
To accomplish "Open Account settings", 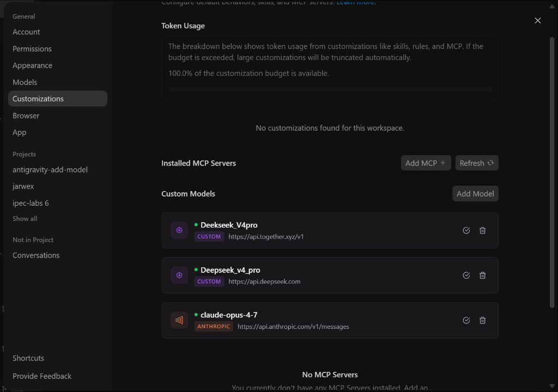I will tap(26, 32).
